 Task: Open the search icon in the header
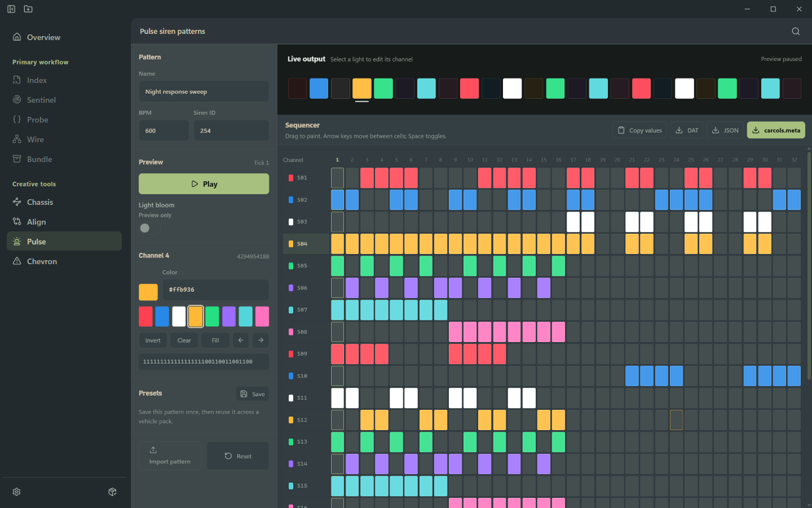pyautogui.click(x=796, y=32)
